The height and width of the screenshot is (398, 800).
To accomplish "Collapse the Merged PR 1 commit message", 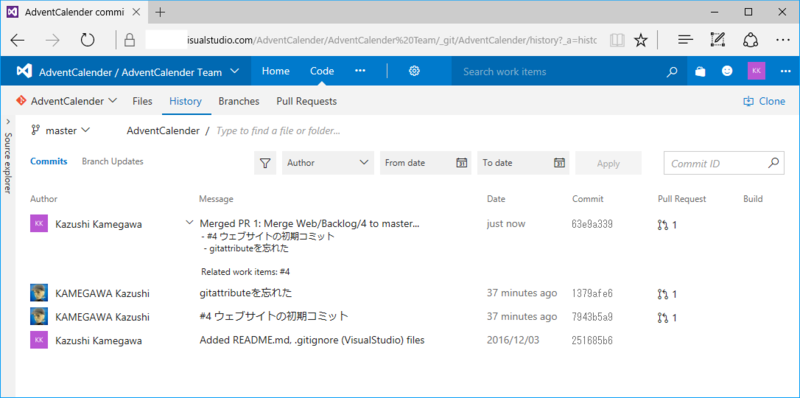I will (x=189, y=222).
